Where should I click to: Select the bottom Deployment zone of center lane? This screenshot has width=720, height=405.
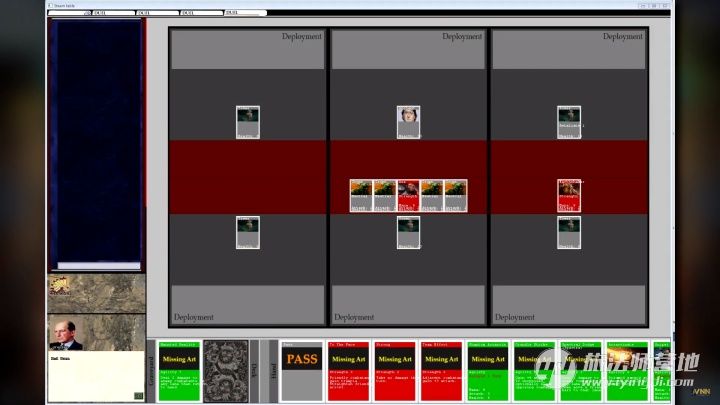(x=408, y=304)
